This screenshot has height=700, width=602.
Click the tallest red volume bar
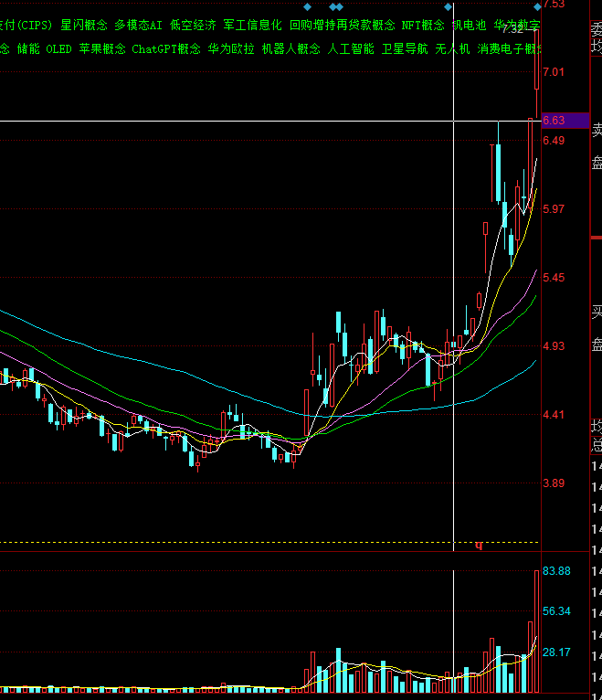point(537,631)
